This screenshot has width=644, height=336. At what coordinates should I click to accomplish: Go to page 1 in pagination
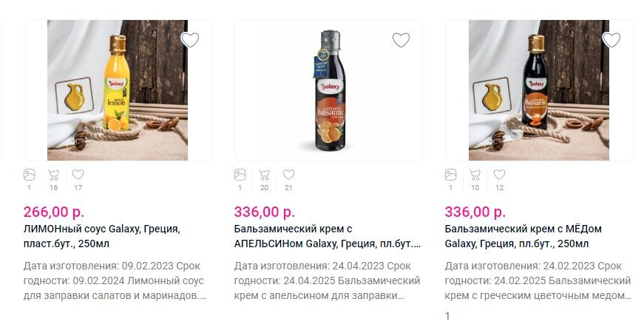coord(447,316)
